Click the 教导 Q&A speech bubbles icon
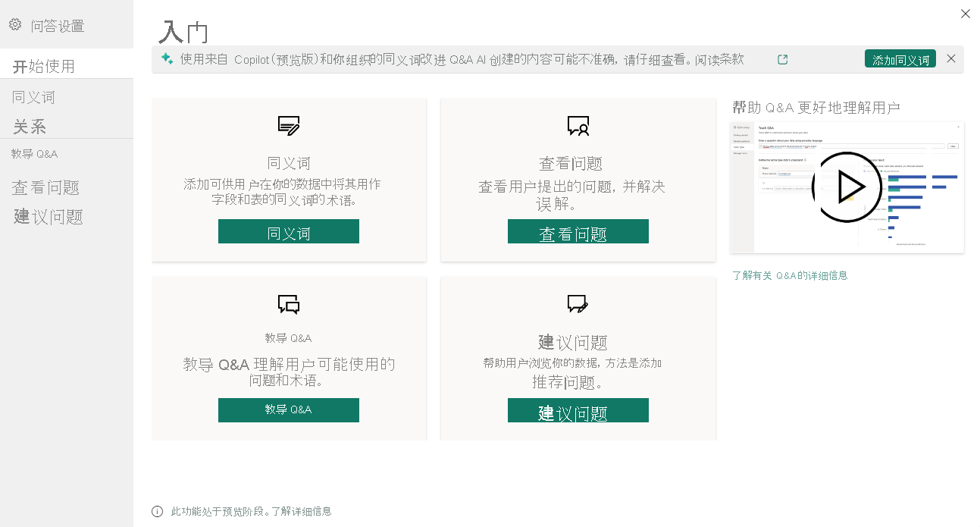The height and width of the screenshot is (527, 980). pyautogui.click(x=289, y=305)
